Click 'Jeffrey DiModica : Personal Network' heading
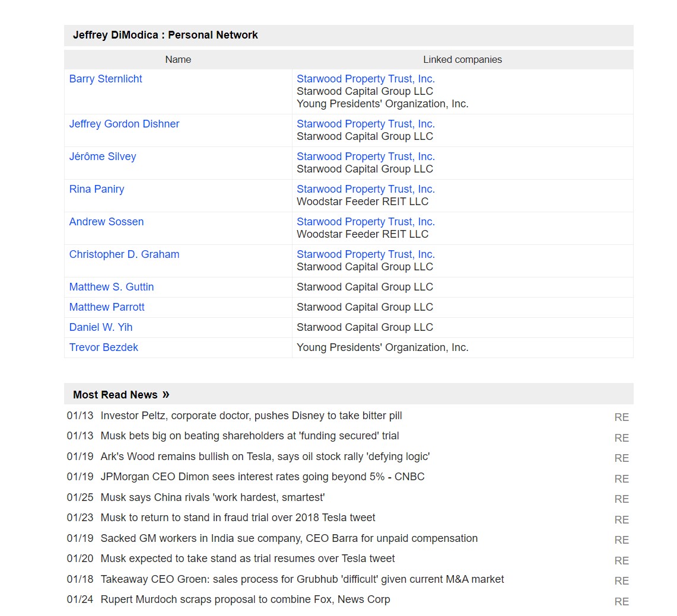 (166, 35)
